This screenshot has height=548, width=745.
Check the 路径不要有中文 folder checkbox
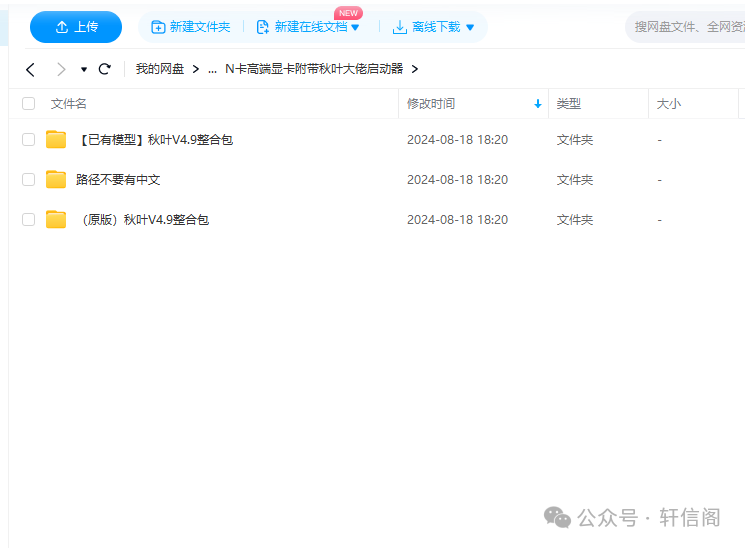tap(28, 180)
